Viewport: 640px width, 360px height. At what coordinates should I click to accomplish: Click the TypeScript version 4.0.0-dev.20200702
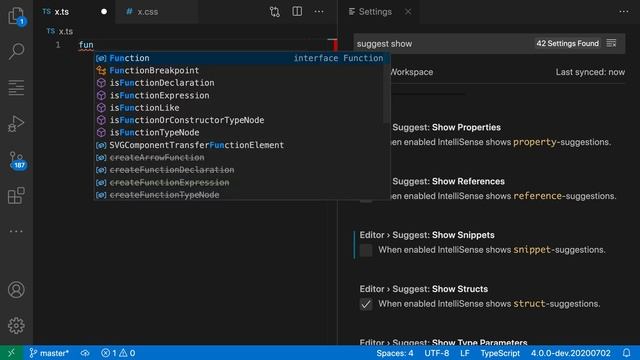pyautogui.click(x=571, y=353)
